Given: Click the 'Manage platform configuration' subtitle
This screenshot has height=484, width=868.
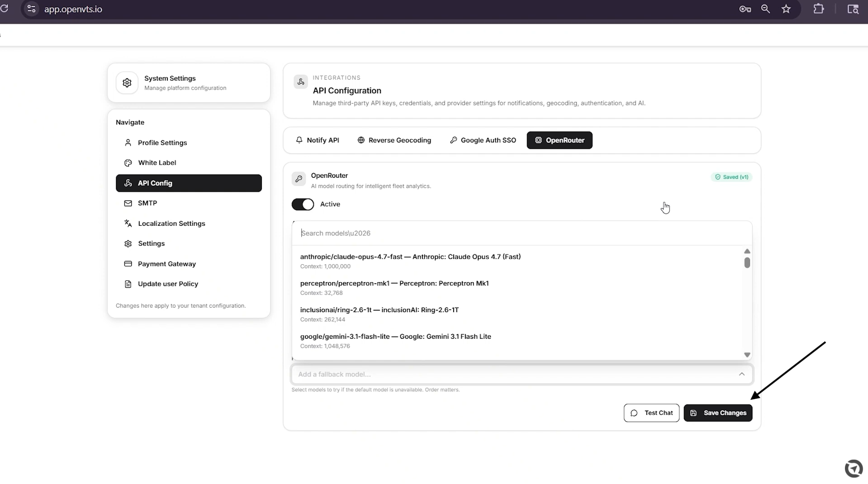Looking at the screenshot, I should [185, 88].
